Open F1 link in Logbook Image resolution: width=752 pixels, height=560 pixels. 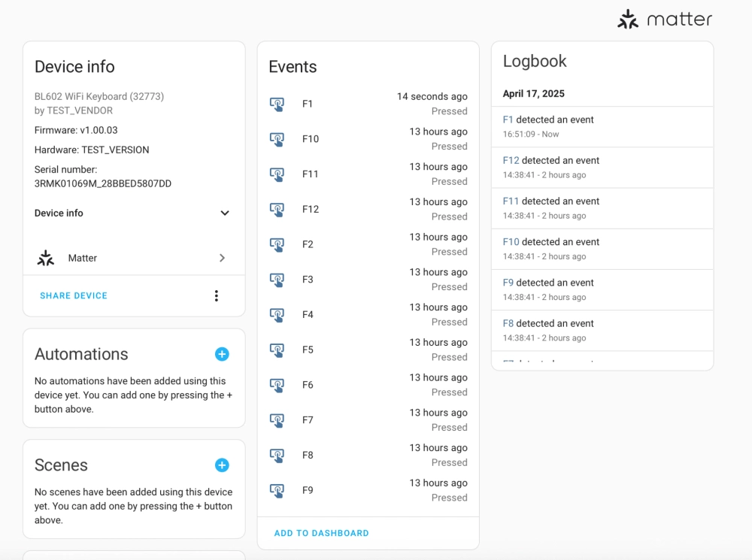pos(508,120)
